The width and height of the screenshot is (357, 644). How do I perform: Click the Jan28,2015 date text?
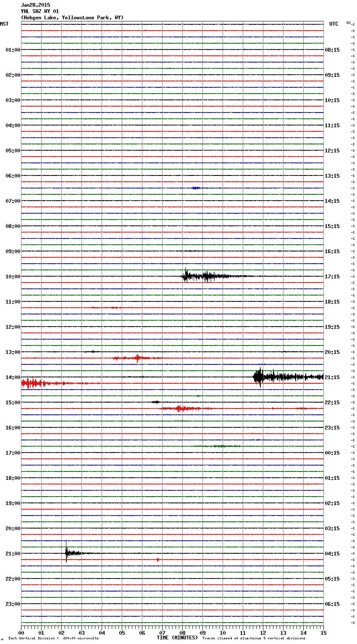click(35, 5)
